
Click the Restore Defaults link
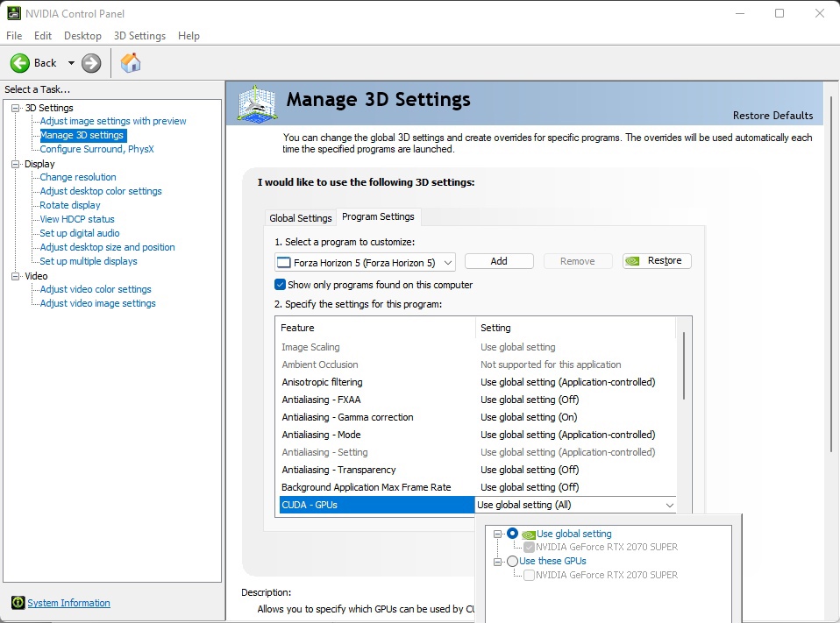tap(772, 116)
